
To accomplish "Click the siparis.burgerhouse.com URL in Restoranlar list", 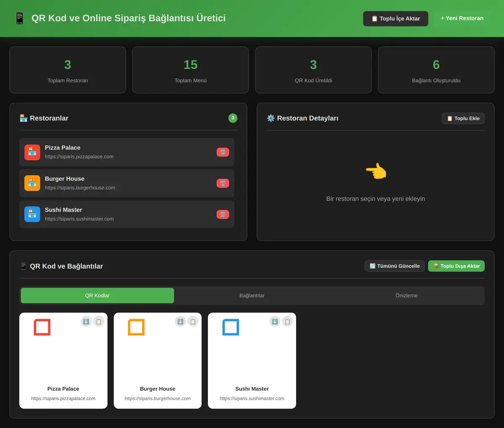I will (80, 188).
